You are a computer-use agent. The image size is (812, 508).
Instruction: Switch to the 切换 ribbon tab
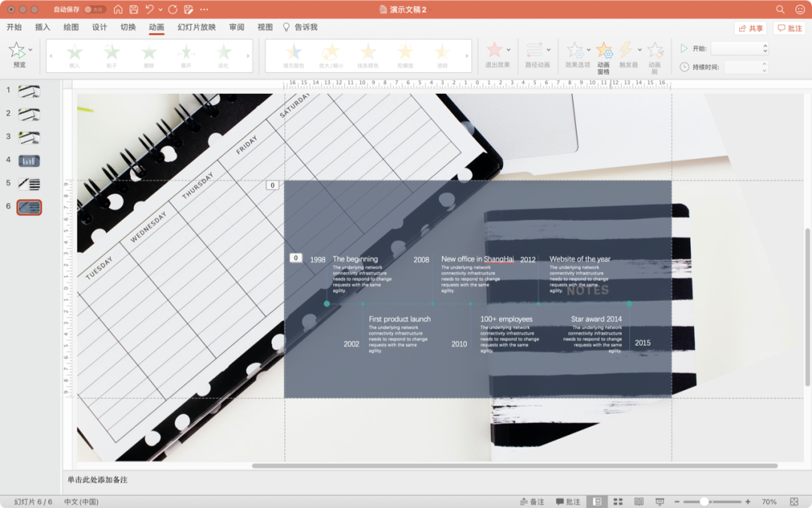click(x=128, y=27)
